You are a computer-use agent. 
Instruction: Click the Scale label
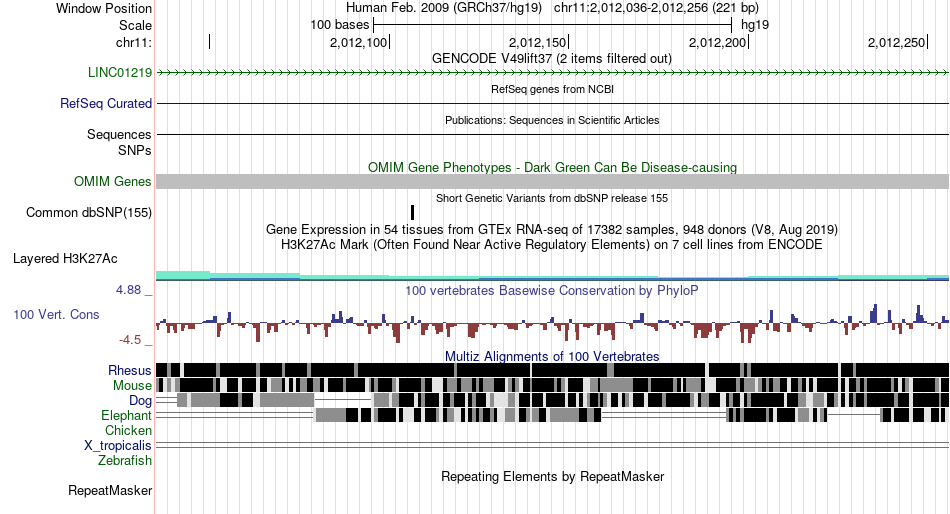[135, 25]
